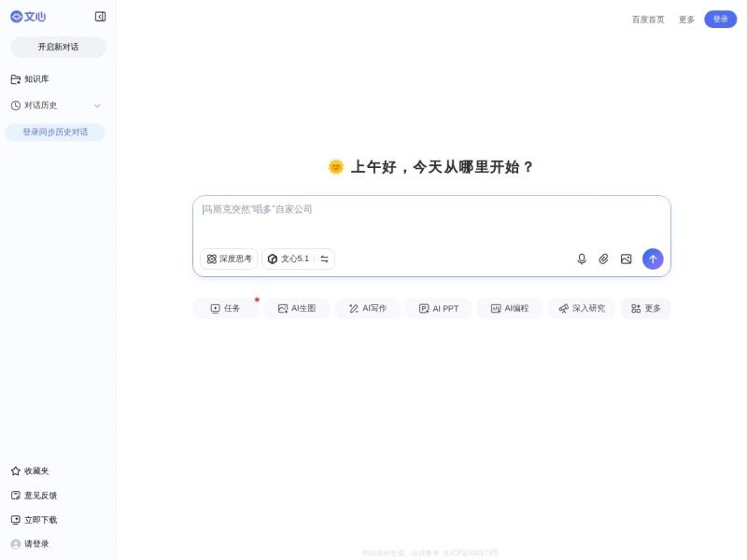The image size is (747, 560).
Task: Click the model switch arrows icon
Action: tap(324, 259)
